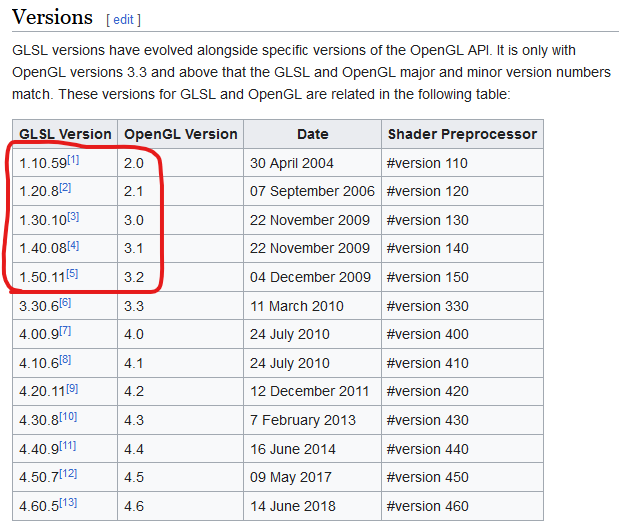Click the OpenGL Version column header
624x531 pixels.
click(x=181, y=134)
